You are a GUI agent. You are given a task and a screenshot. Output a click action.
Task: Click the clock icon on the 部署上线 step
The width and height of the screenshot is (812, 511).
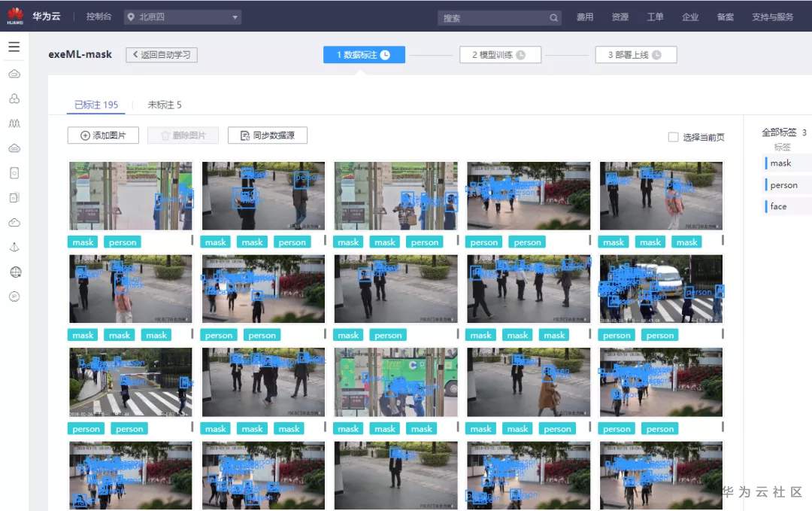[656, 55]
